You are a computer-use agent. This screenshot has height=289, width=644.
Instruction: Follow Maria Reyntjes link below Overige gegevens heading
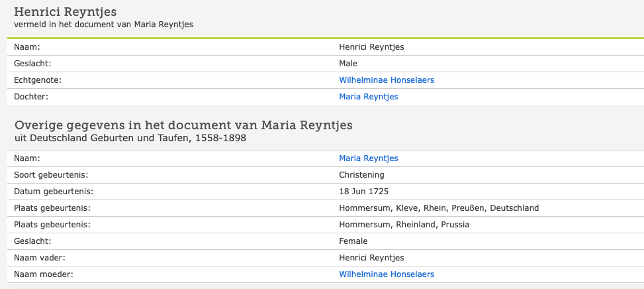point(368,158)
